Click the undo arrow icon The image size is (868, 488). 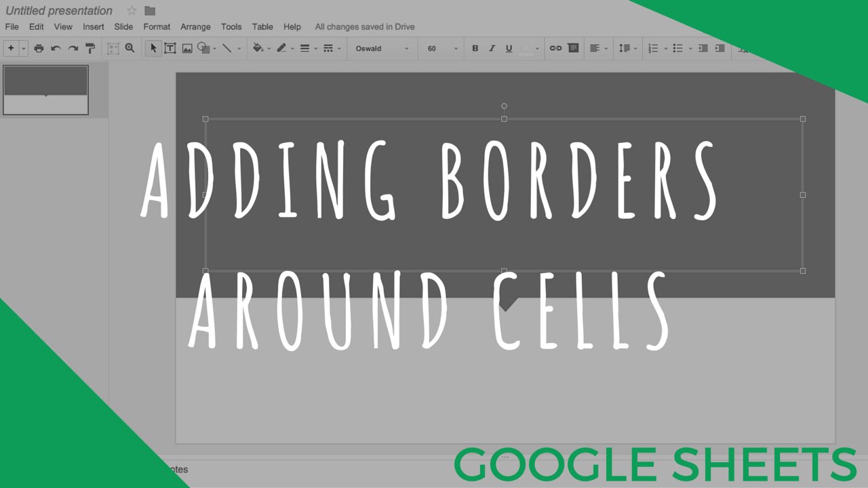click(x=56, y=48)
